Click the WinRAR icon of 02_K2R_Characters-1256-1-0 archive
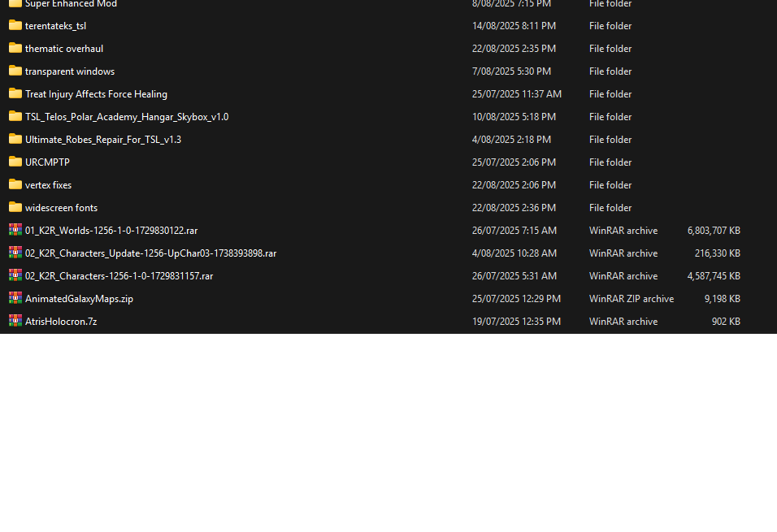Viewport: 777px width, 532px height. point(15,275)
